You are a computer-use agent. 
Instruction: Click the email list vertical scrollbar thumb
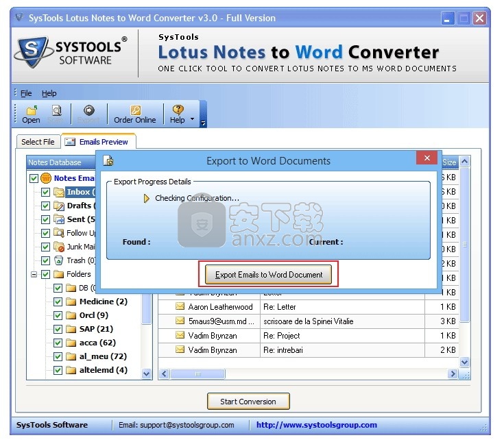coord(464,244)
